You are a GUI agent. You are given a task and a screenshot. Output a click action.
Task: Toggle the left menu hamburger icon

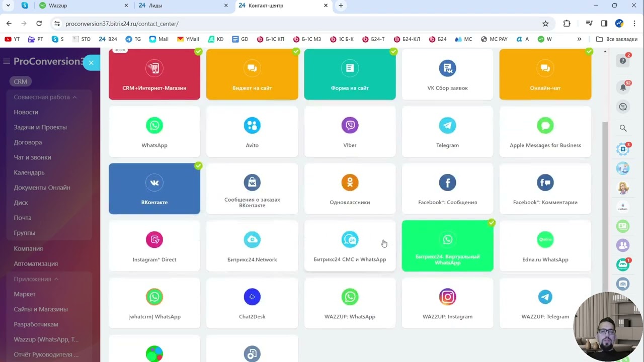point(7,61)
